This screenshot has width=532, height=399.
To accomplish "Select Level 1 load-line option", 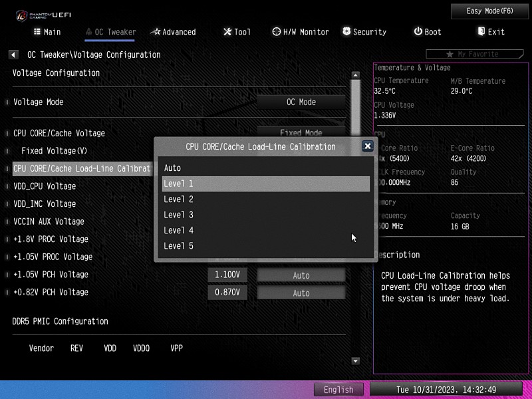I will (x=265, y=184).
